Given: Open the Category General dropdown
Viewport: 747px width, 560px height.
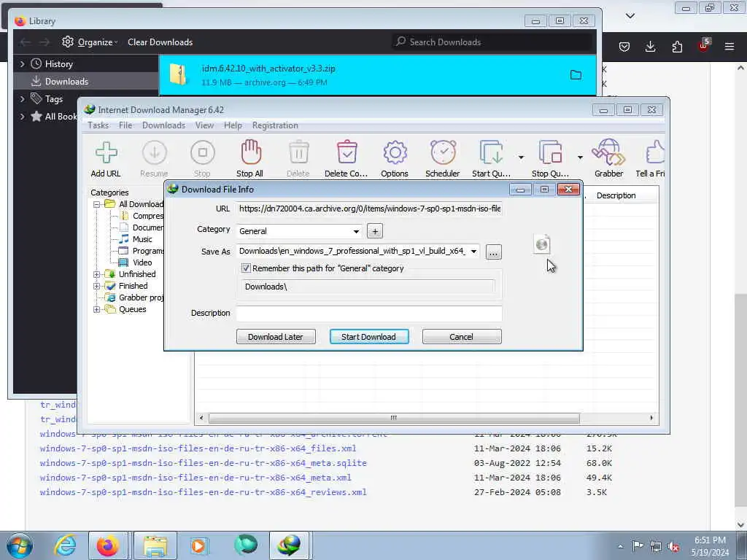Looking at the screenshot, I should pos(356,231).
